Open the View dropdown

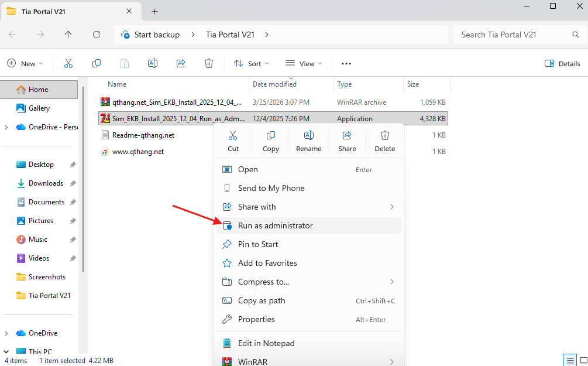pyautogui.click(x=304, y=63)
